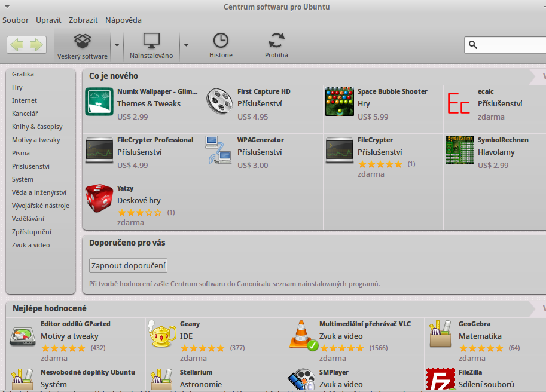This screenshot has width=546, height=392.
Task: Choose the Zpřístupnění category
Action: tap(32, 232)
